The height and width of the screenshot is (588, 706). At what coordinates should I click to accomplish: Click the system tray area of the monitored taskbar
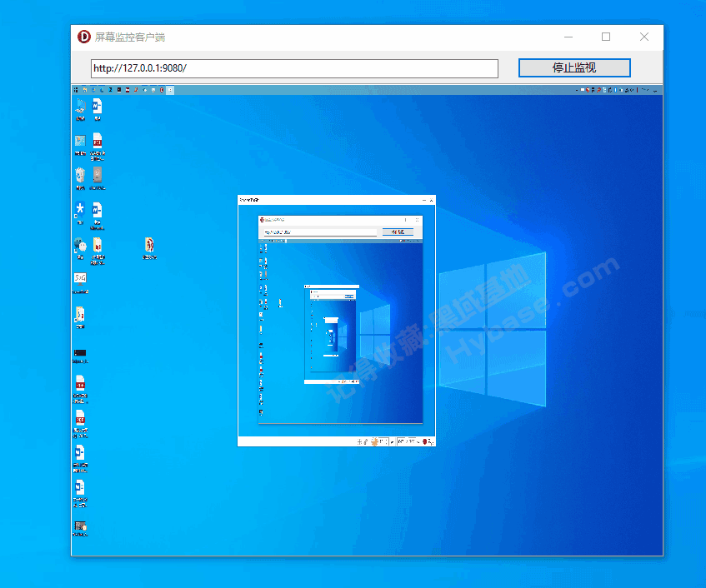tap(616, 90)
